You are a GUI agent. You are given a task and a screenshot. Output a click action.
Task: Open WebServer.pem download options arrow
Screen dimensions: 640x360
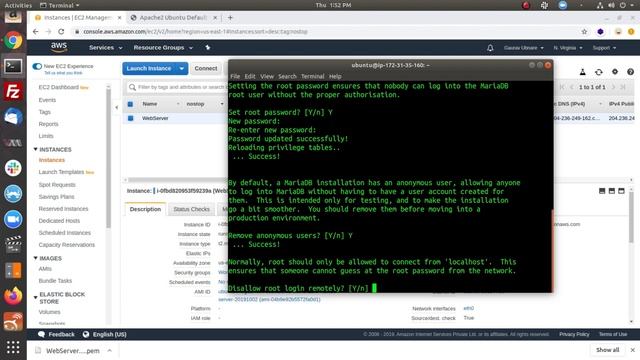(x=109, y=350)
